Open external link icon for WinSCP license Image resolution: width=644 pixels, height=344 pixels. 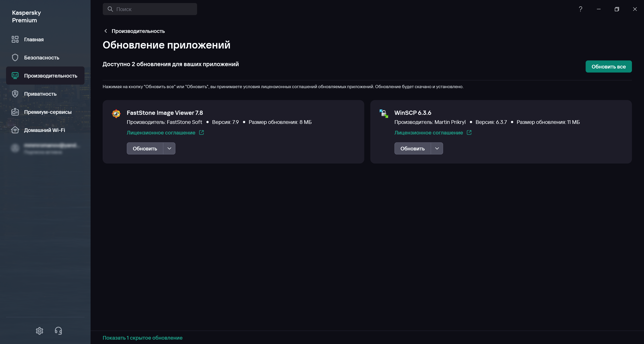(x=469, y=133)
